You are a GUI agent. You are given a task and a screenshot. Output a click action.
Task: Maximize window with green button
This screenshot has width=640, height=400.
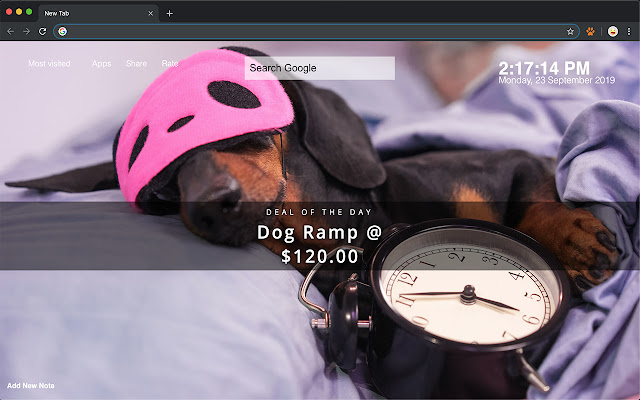point(29,12)
